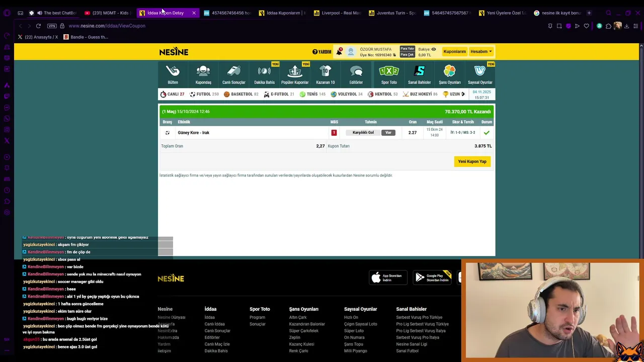Click the Nesine header logo
The height and width of the screenshot is (362, 644).
tap(174, 52)
